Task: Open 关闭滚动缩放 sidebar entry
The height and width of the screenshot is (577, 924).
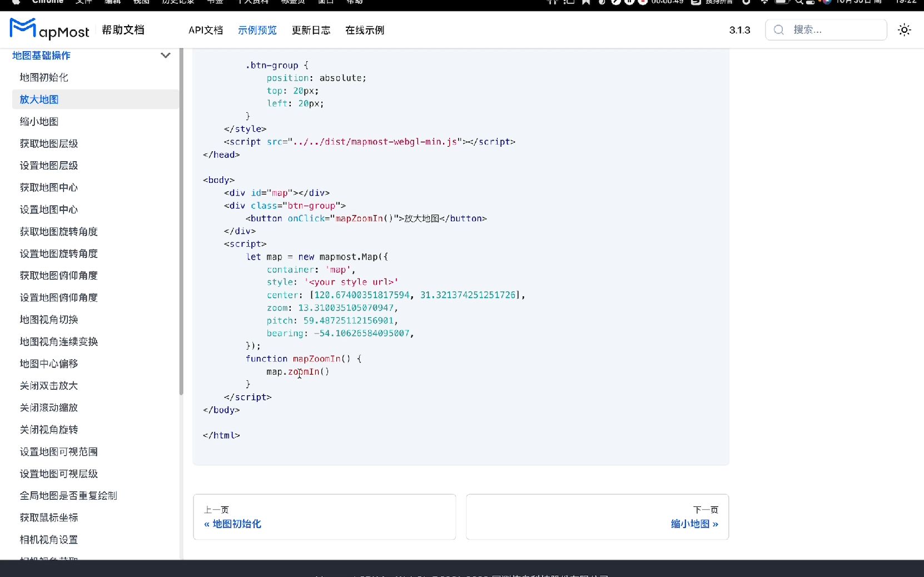Action: [x=49, y=407]
